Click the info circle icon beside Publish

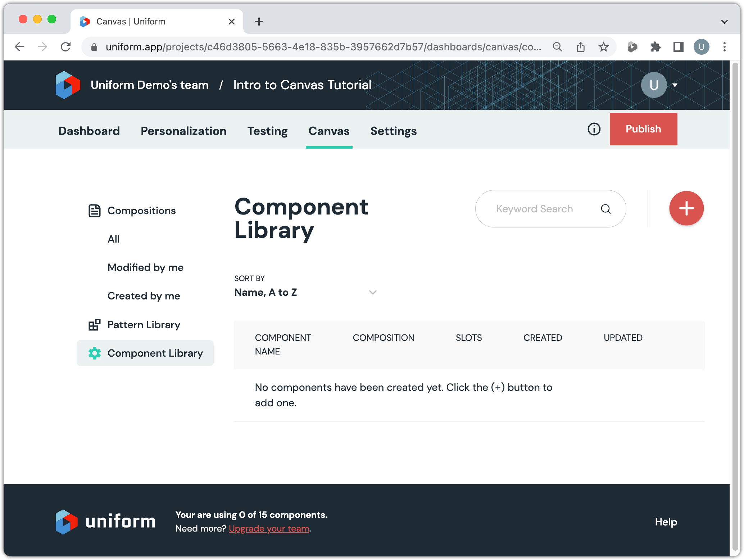coord(594,129)
